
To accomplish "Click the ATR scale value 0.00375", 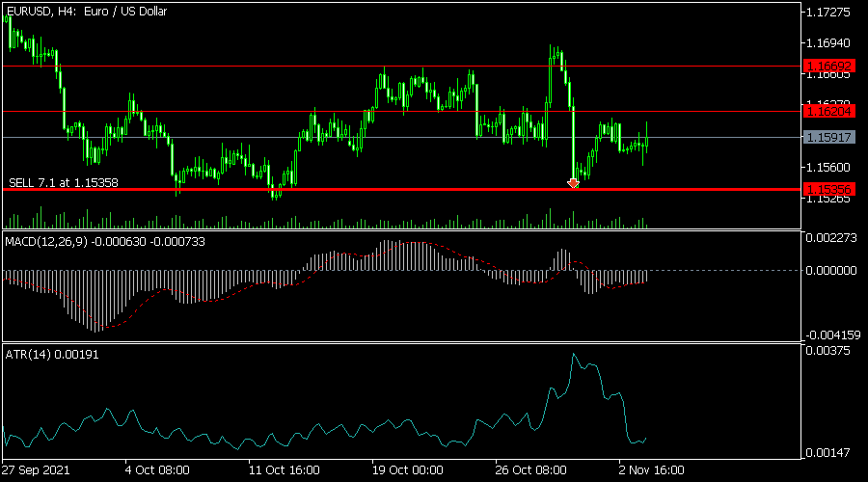I will coord(828,351).
